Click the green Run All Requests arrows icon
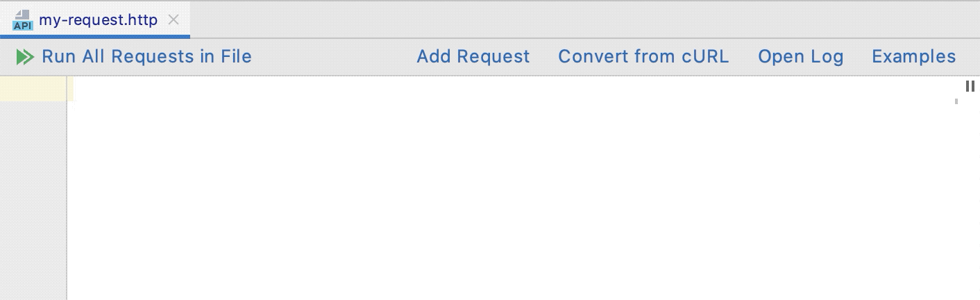980x300 pixels. click(x=25, y=57)
